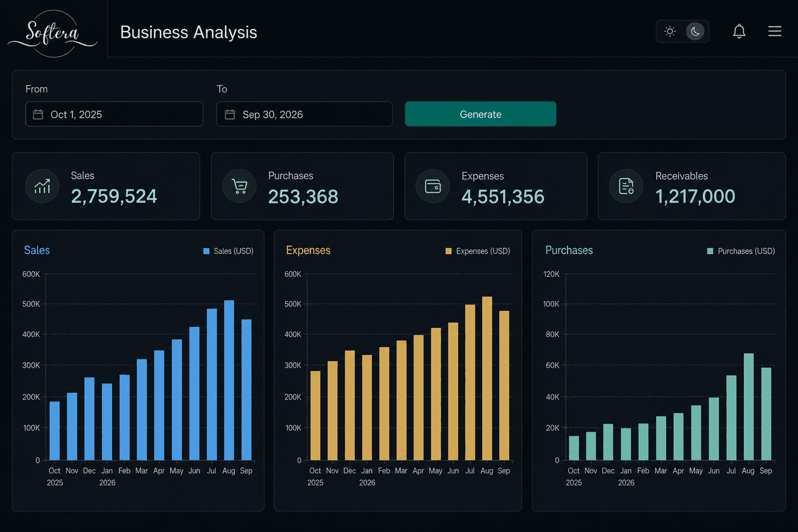798x532 pixels.
Task: Click the Sep bar in Expenses chart
Action: (x=504, y=385)
